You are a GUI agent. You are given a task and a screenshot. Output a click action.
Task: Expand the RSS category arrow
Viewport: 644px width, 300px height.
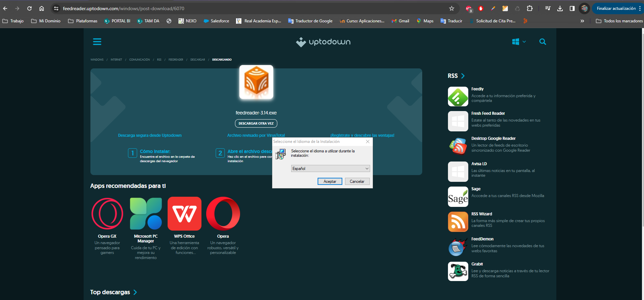tap(463, 76)
